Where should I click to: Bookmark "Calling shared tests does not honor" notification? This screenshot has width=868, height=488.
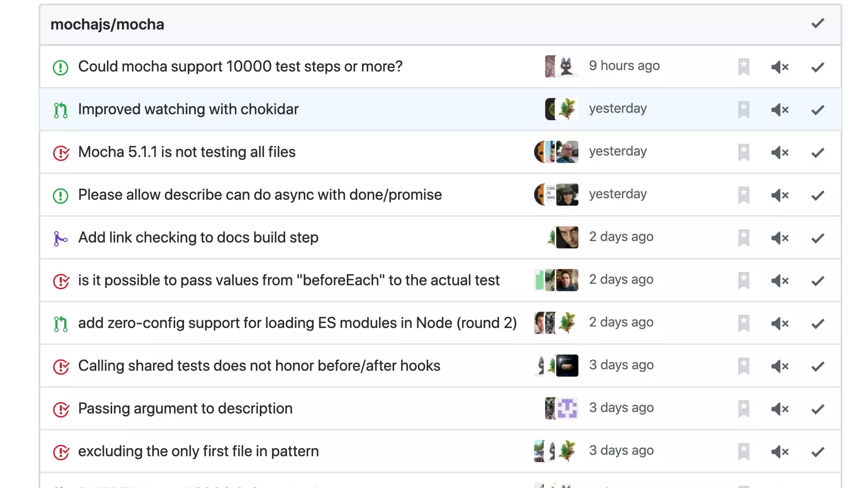[x=743, y=366]
